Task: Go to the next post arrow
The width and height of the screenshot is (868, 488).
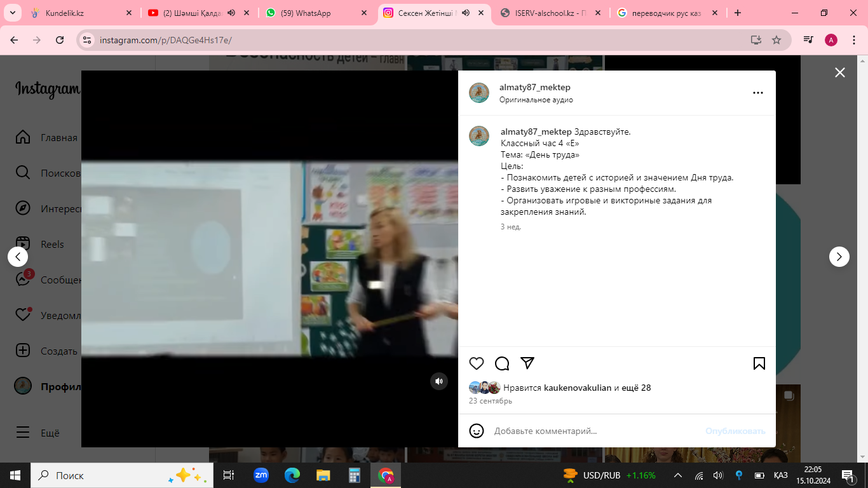Action: [x=839, y=257]
